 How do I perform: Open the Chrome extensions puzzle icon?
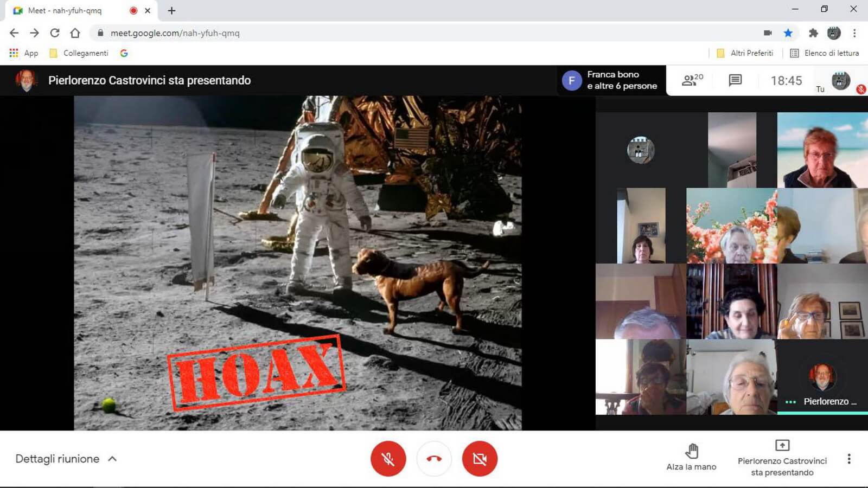813,33
